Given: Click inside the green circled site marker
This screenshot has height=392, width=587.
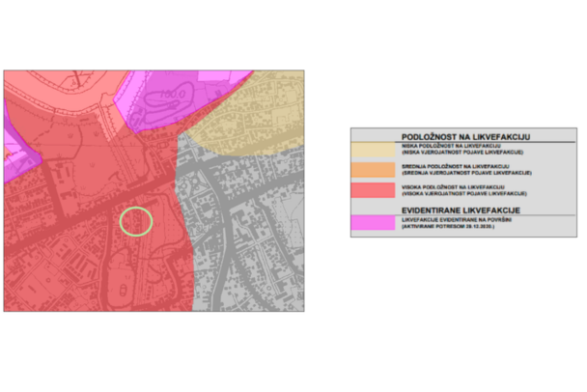Looking at the screenshot, I should pos(136,221).
